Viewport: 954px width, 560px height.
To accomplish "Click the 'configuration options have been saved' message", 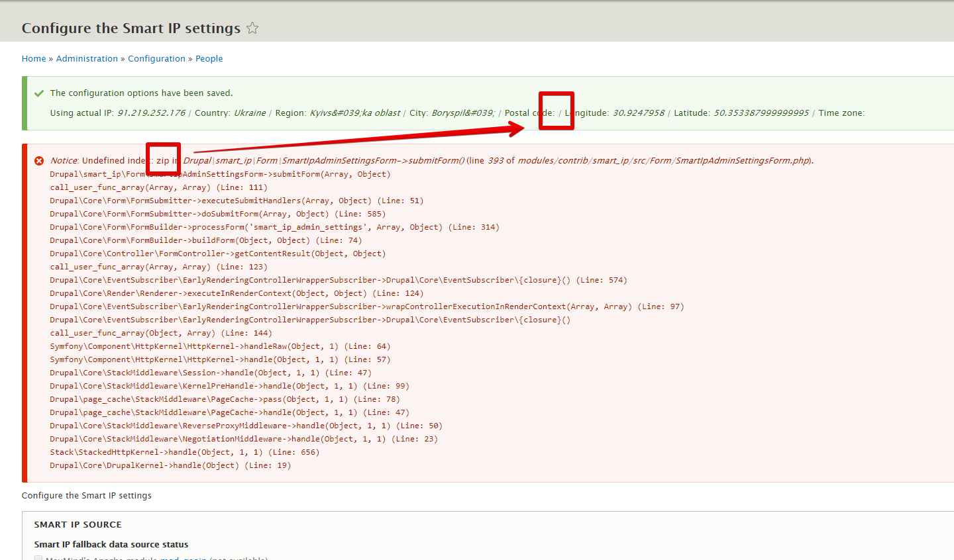I will 141,93.
